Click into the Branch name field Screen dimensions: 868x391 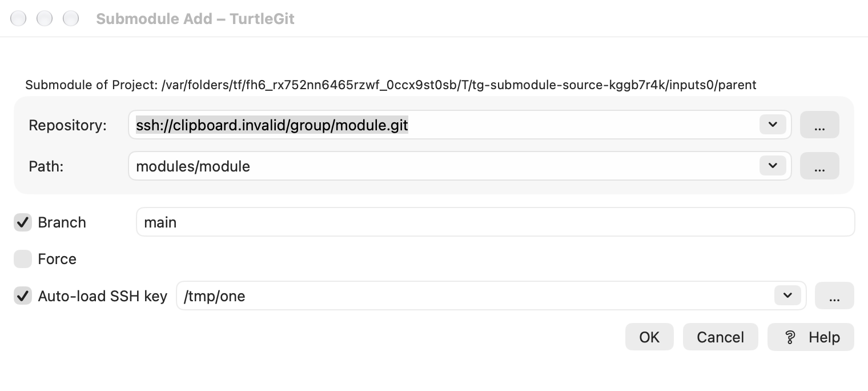point(495,222)
